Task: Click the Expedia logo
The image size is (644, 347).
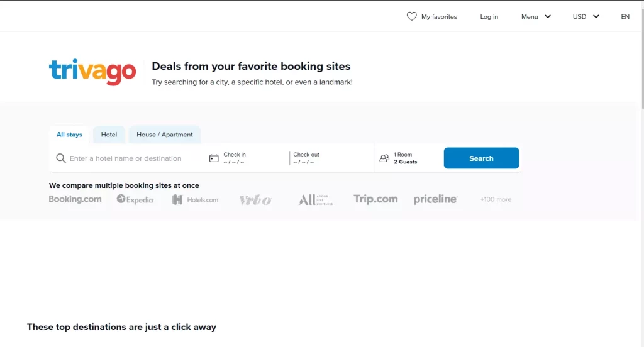Action: 135,199
